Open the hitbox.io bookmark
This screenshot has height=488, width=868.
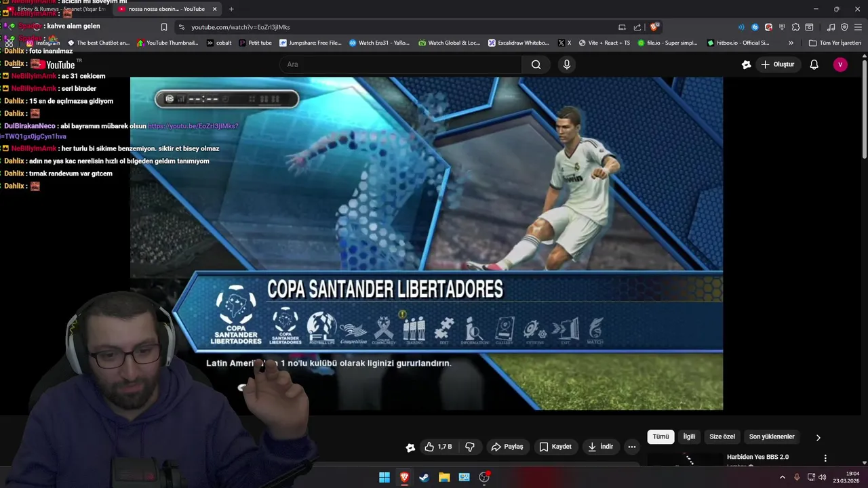tap(738, 43)
